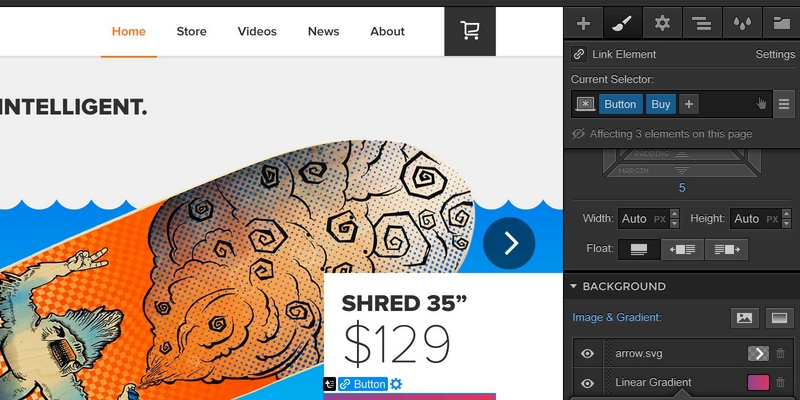Viewport: 800px width, 400px height.
Task: Click the shopping cart icon
Action: [470, 31]
